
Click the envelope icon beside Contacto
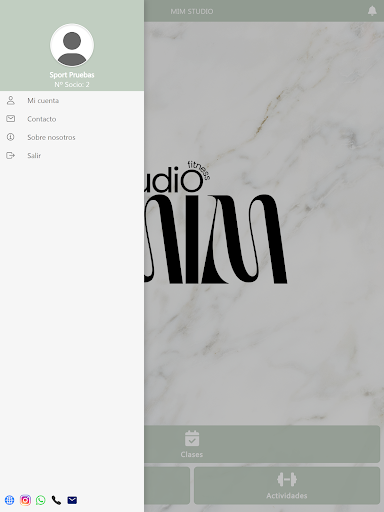click(11, 119)
